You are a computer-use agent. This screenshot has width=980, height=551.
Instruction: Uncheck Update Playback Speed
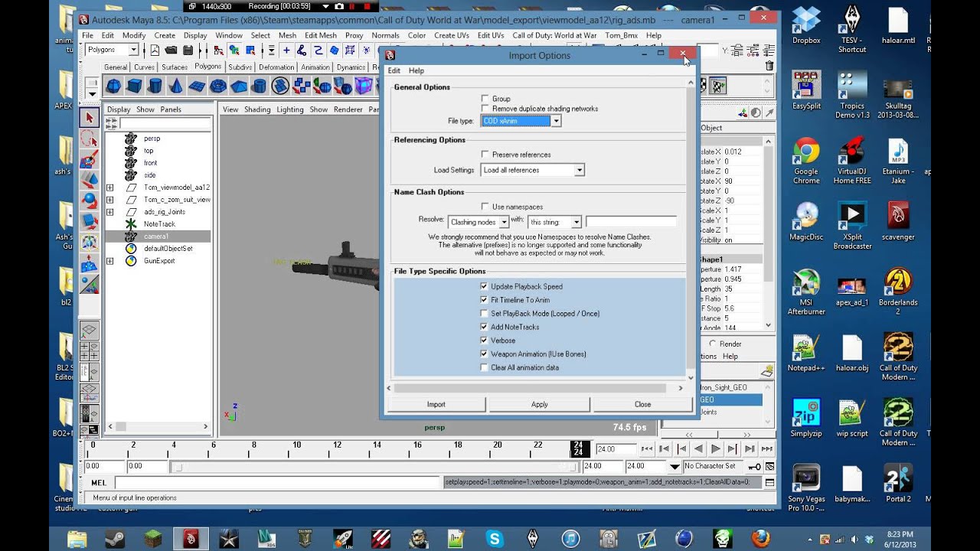point(484,286)
